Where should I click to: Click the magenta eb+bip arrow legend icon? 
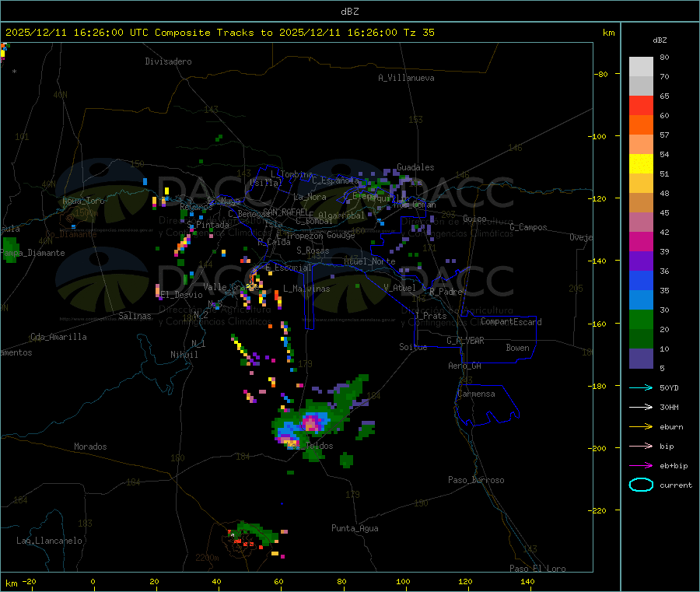pyautogui.click(x=641, y=465)
